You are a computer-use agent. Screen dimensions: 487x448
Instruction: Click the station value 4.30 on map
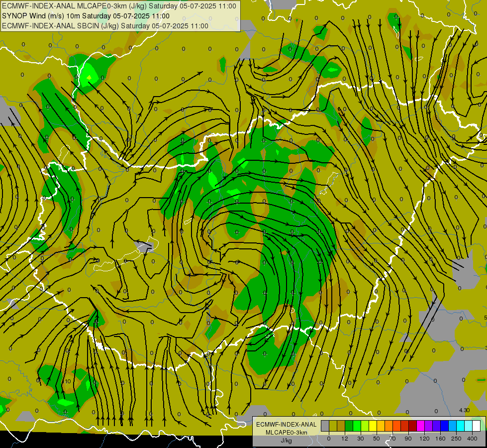click(464, 410)
